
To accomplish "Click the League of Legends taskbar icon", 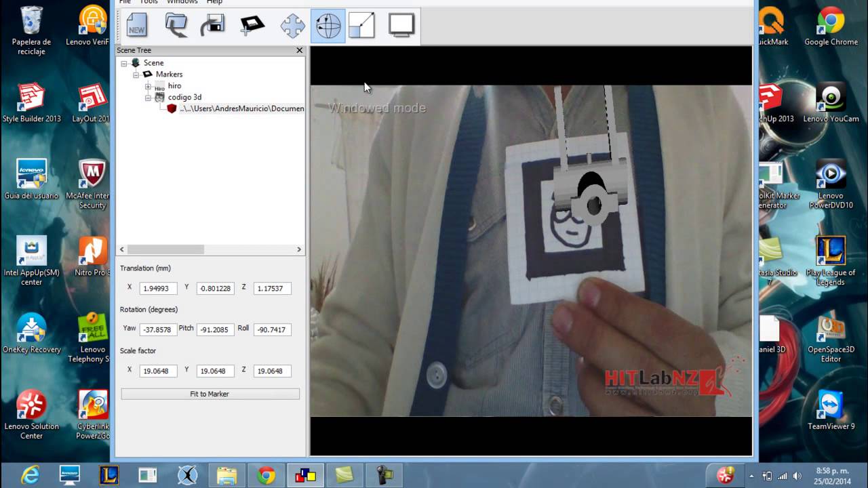I will click(109, 475).
